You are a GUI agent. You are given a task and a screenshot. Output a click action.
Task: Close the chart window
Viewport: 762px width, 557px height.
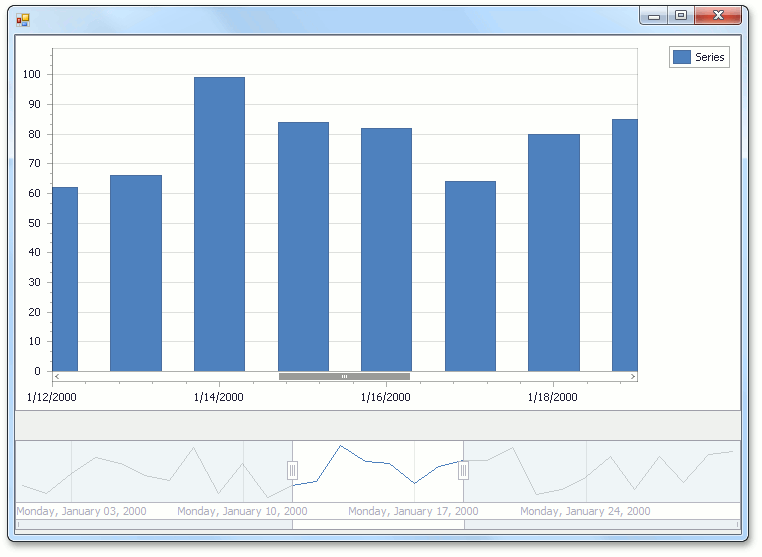(718, 16)
